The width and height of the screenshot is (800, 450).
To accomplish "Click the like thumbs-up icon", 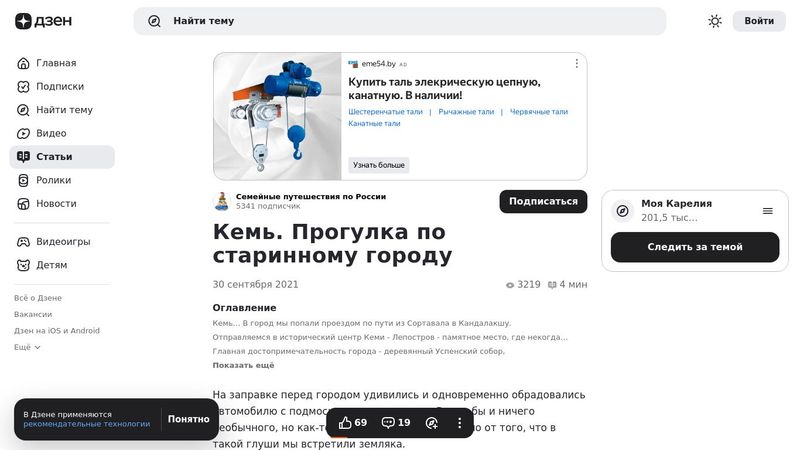I will click(x=345, y=422).
